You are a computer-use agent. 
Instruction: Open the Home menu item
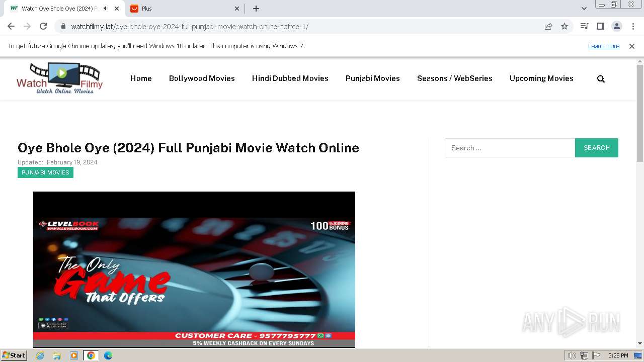pos(141,78)
